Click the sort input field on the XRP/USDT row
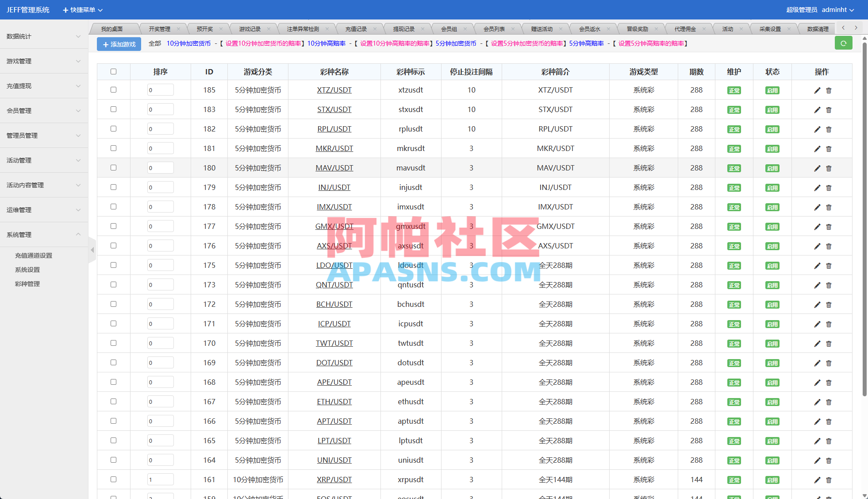The width and height of the screenshot is (868, 499). [x=160, y=479]
